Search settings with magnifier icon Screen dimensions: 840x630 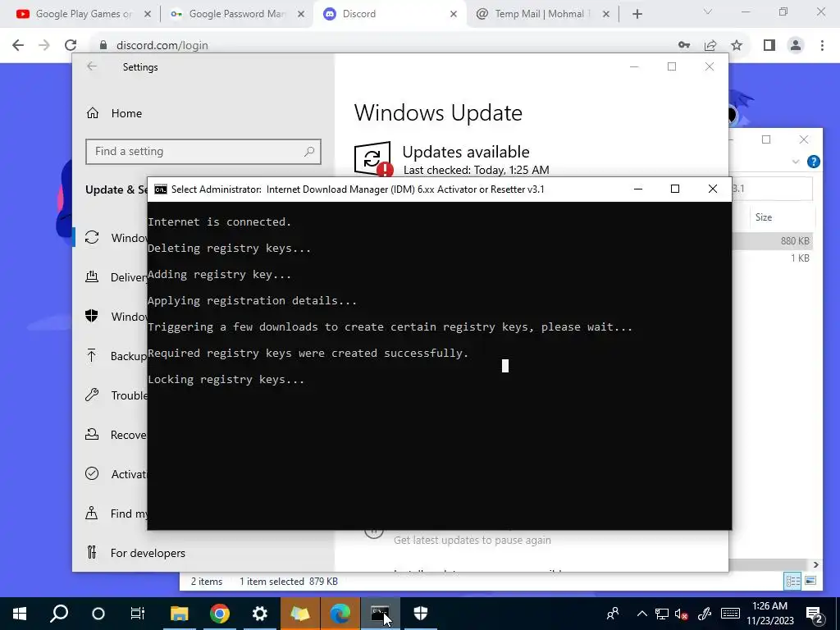coord(309,152)
